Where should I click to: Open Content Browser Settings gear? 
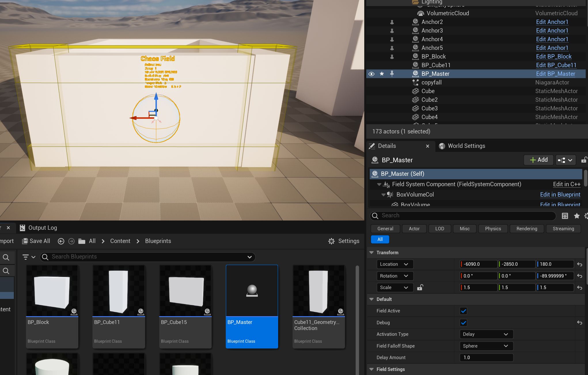(344, 241)
